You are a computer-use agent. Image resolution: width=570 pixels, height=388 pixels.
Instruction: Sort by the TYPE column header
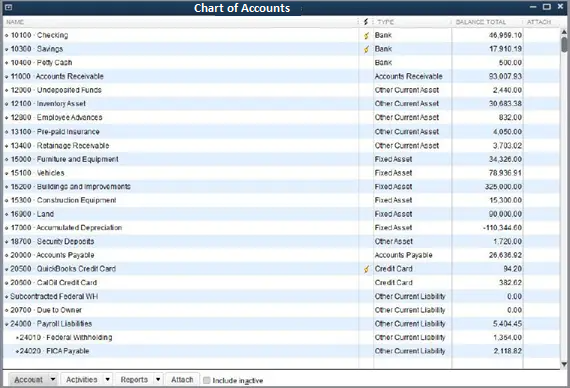click(x=385, y=22)
